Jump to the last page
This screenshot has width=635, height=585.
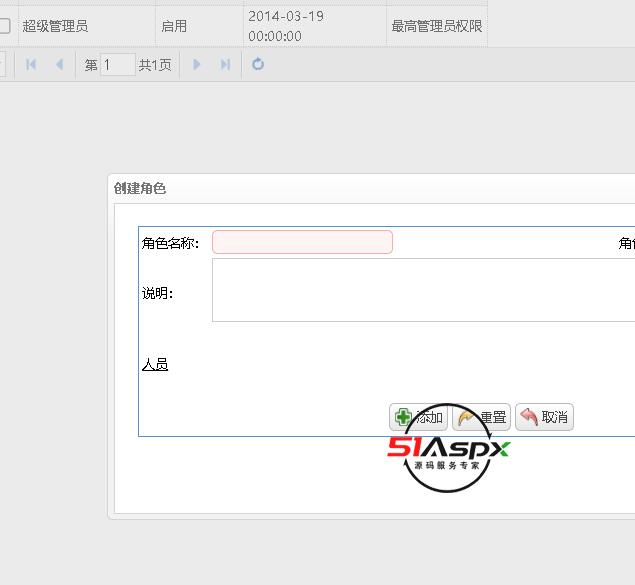tap(225, 64)
